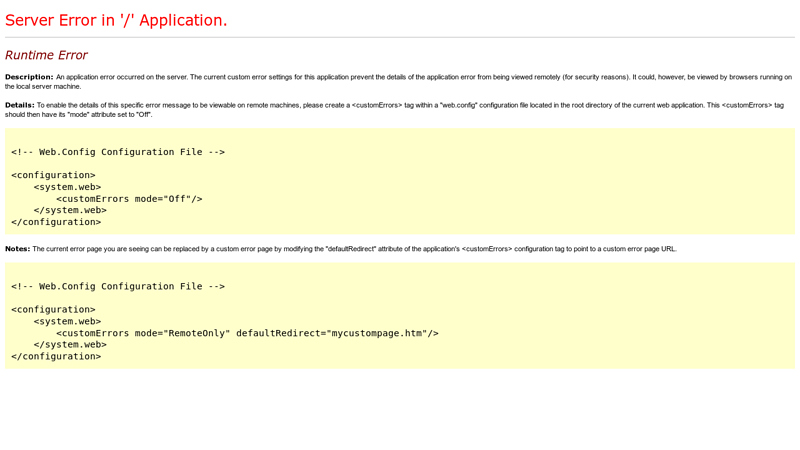Viewport: 800px width, 450px height.
Task: Click the Web.Config comment in first code block
Action: [x=118, y=152]
